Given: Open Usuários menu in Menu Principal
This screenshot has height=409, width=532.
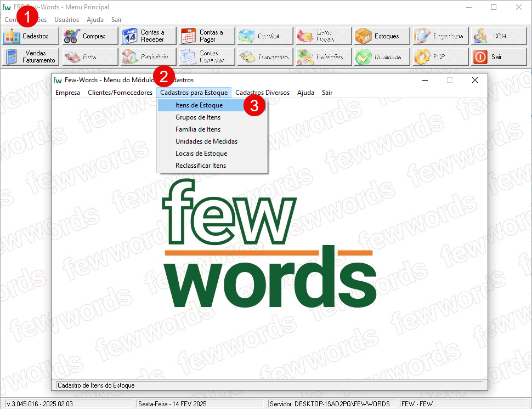Looking at the screenshot, I should (x=66, y=20).
